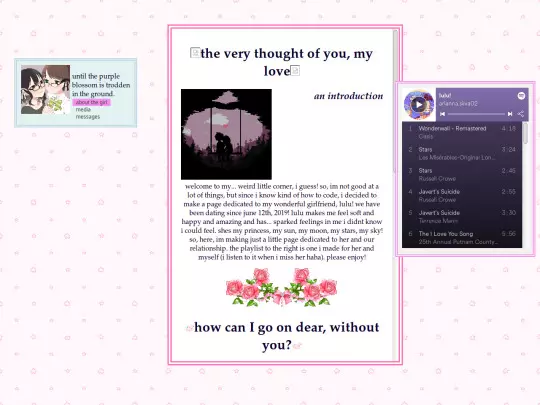Viewport: 540px width, 405px height.
Task: Skip to the previous track in the player
Action: [x=443, y=114]
